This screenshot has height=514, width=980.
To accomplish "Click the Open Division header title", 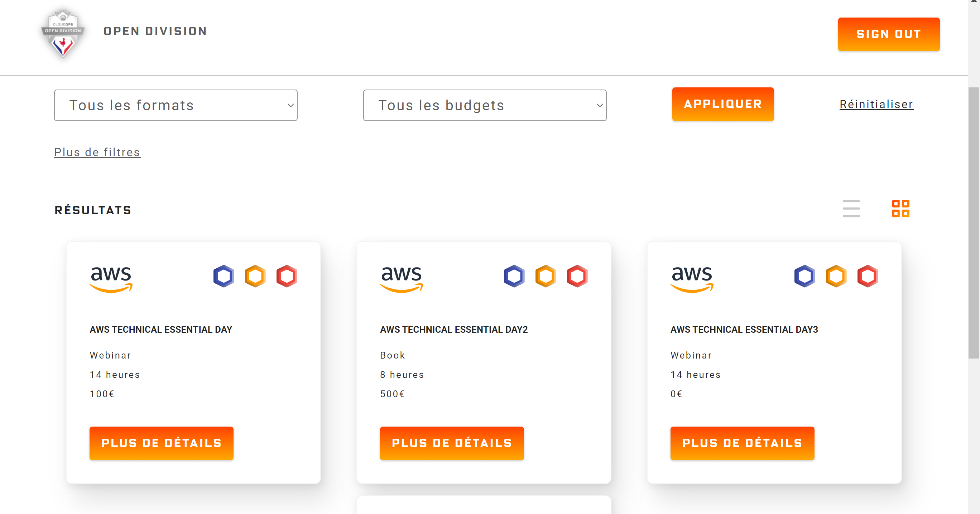I will point(155,31).
